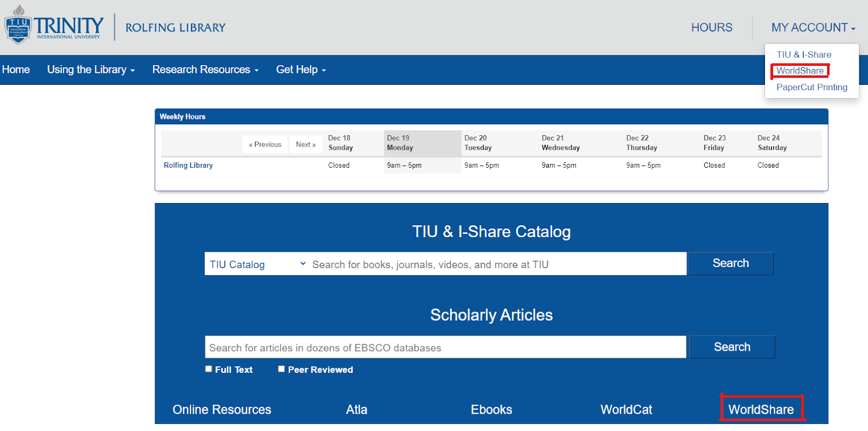Open the WorldShare tab
The height and width of the screenshot is (431, 868).
click(761, 409)
